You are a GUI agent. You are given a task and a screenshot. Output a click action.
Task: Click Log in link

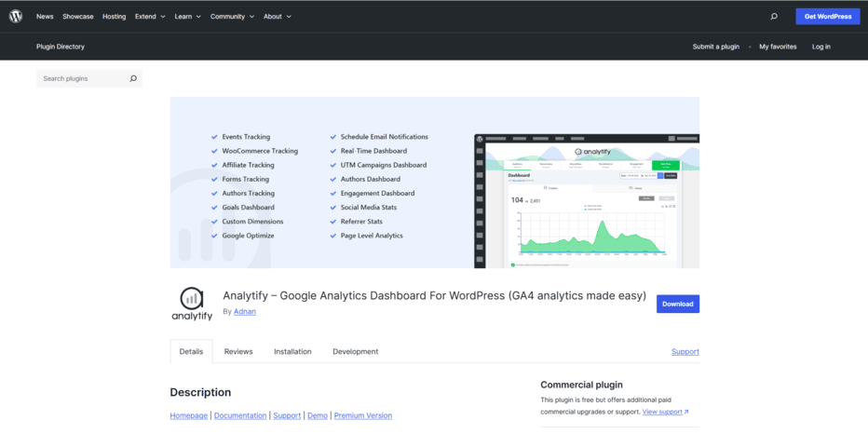pyautogui.click(x=821, y=47)
